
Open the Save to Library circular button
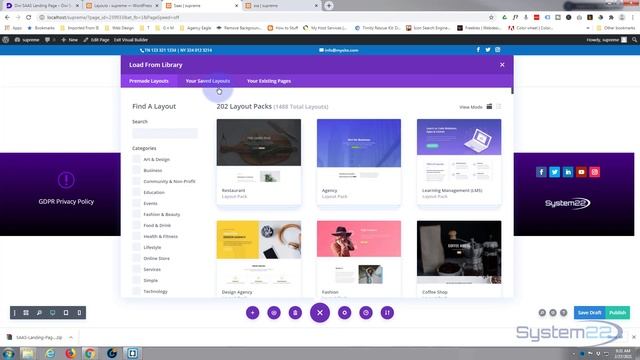click(x=274, y=313)
